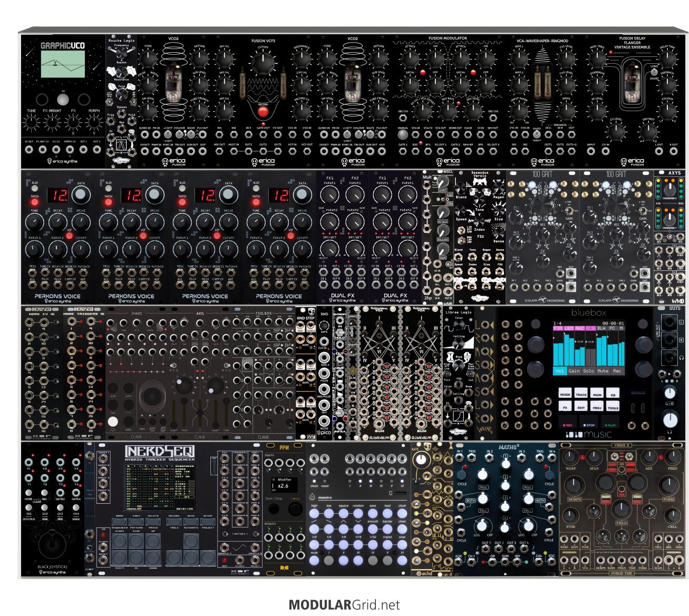
Task: Click the DELAY TIME knob on Fusion Delay
Action: (667, 58)
